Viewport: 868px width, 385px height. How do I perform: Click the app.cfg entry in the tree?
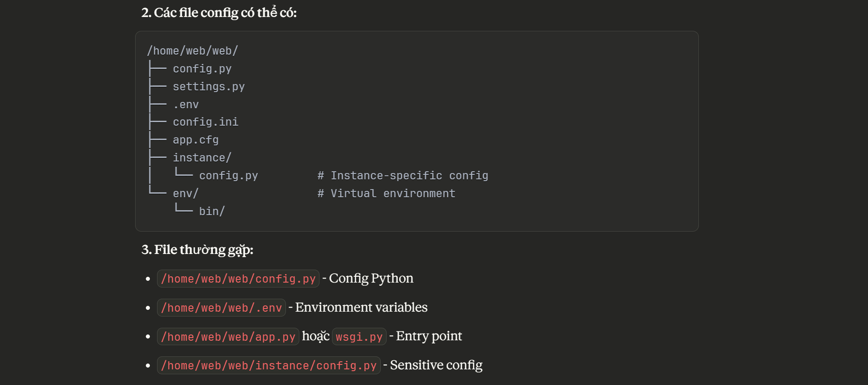(x=196, y=140)
